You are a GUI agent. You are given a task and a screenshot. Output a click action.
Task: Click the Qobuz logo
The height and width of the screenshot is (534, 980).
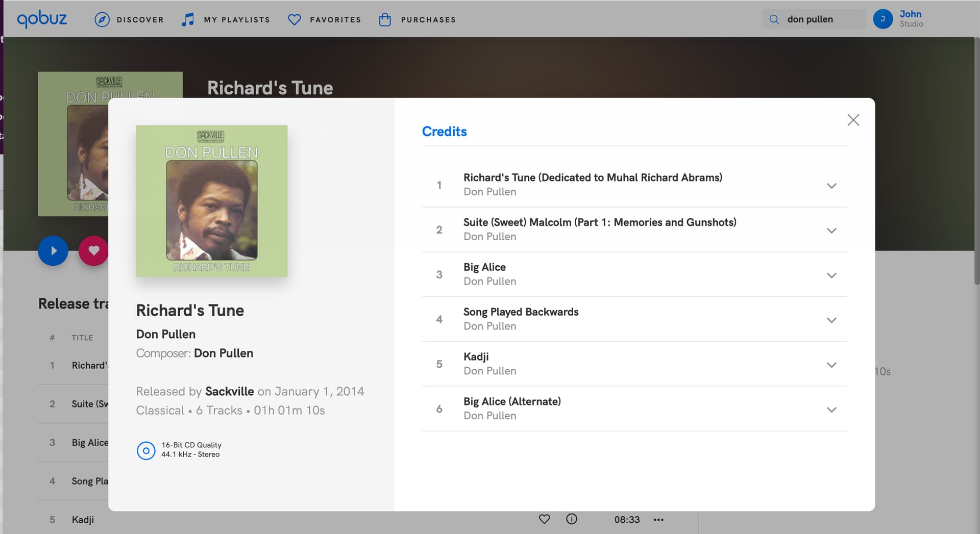42,19
